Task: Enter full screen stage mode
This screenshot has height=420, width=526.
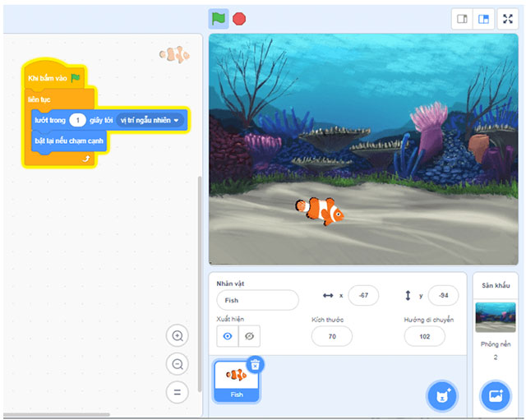Action: pos(508,19)
